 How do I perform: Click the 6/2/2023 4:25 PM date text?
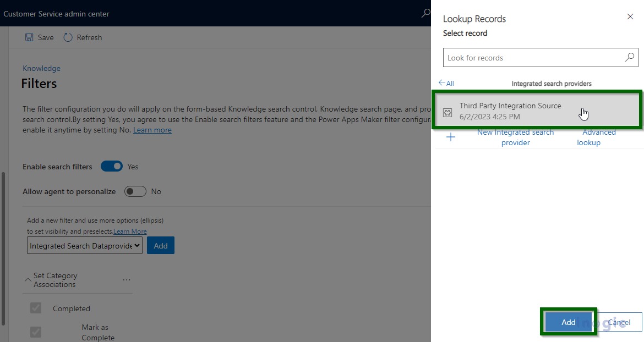(x=489, y=117)
